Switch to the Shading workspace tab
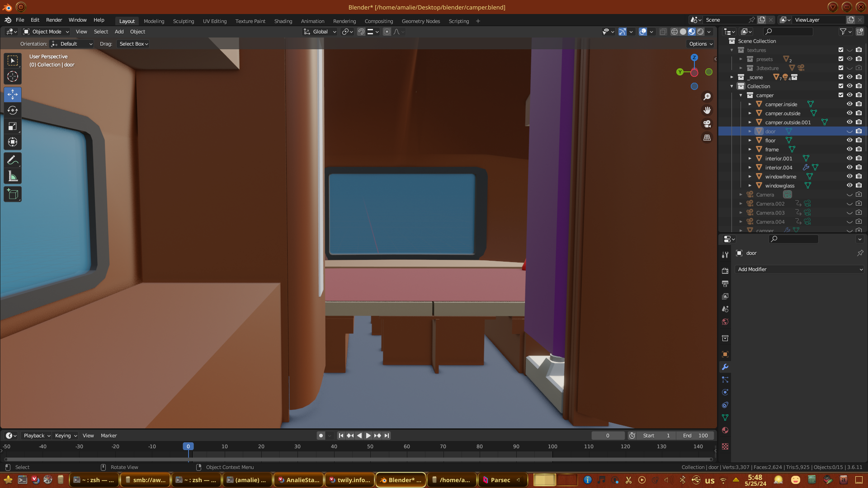Image resolution: width=868 pixels, height=488 pixels. (x=283, y=21)
